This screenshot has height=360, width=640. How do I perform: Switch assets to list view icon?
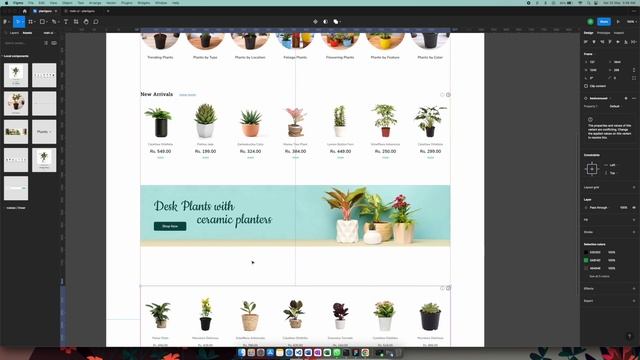pos(46,43)
